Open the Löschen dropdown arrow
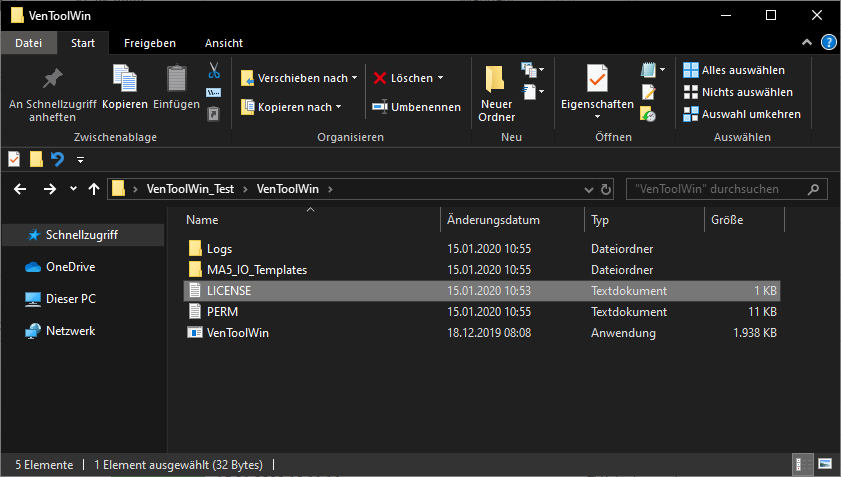This screenshot has height=477, width=841. (x=440, y=78)
